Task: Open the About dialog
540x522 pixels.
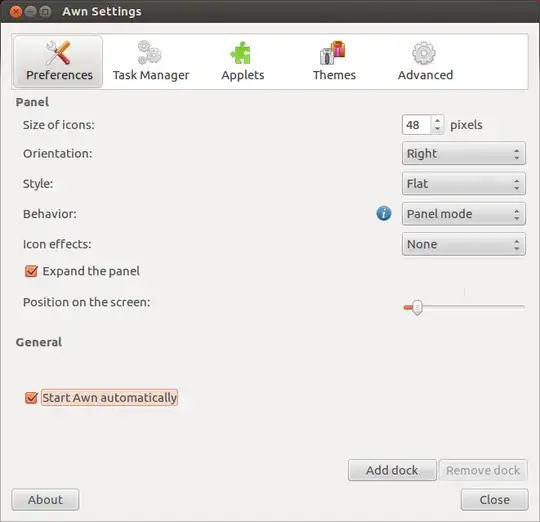Action: point(45,500)
